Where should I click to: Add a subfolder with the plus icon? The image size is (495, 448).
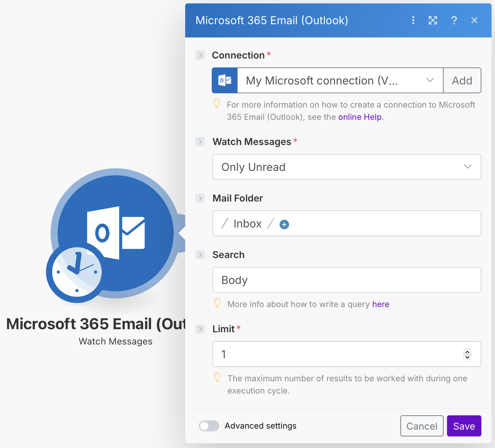coord(284,224)
